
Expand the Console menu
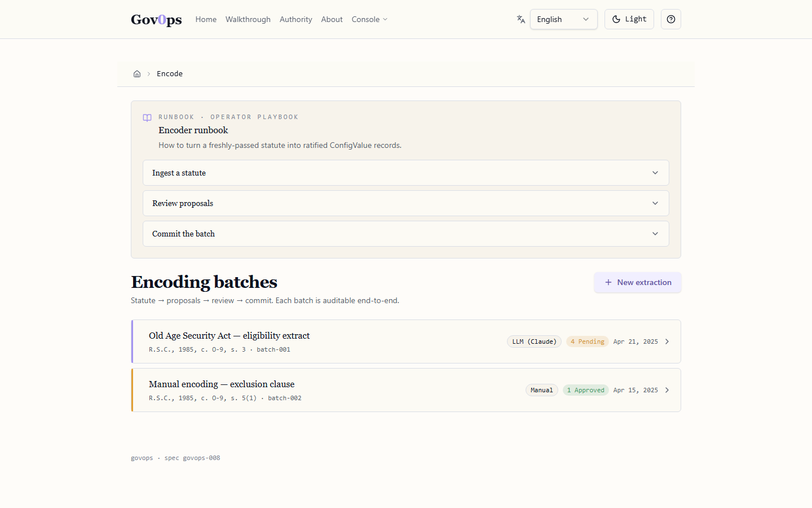point(370,19)
